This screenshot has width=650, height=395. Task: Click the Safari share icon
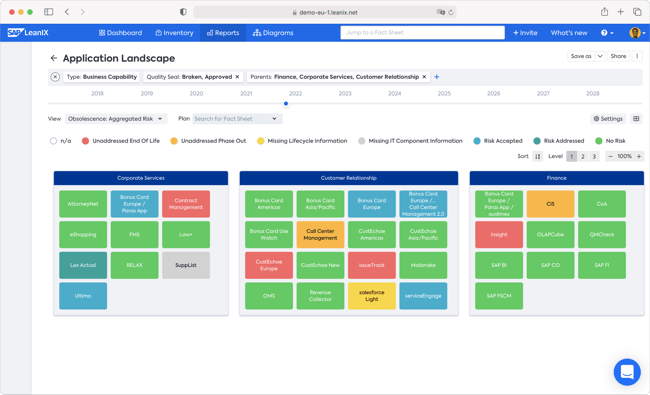[x=604, y=12]
